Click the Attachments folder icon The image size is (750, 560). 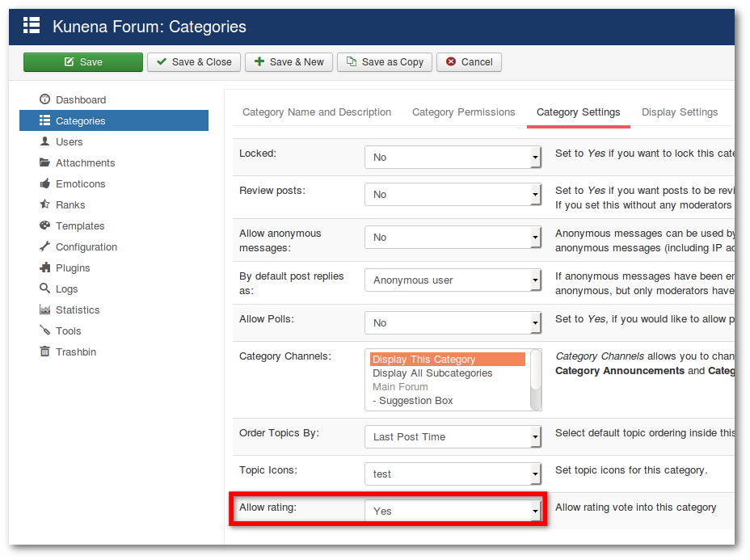[x=44, y=162]
